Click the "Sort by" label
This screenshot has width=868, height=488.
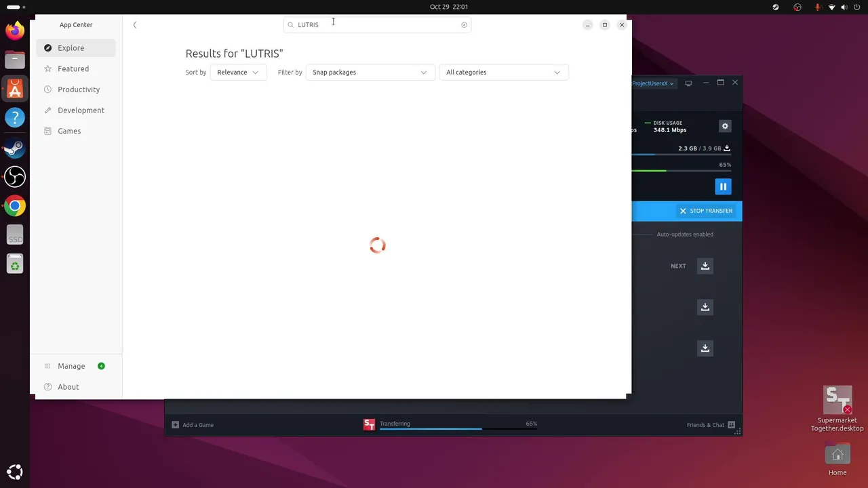(196, 73)
